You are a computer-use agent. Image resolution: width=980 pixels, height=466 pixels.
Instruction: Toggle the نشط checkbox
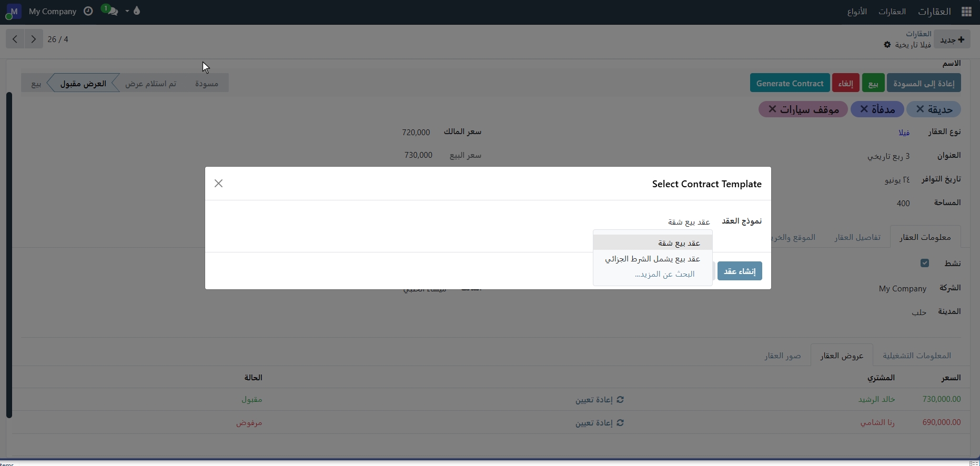[924, 263]
